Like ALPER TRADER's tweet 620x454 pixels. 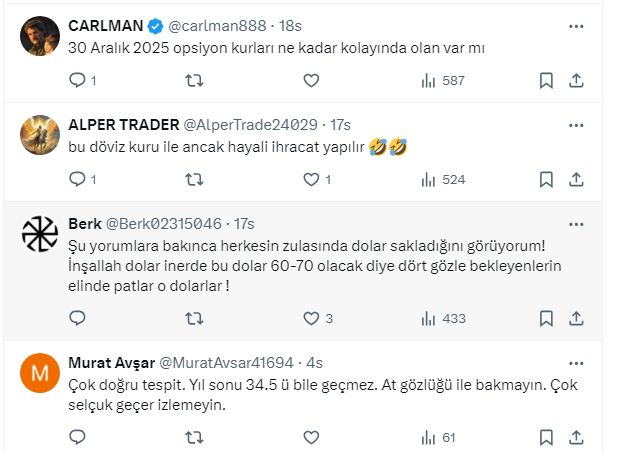310,180
